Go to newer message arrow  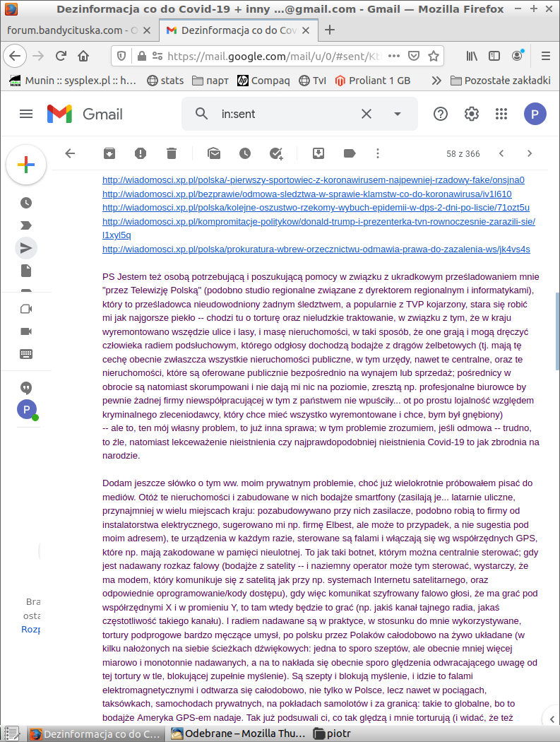point(501,153)
